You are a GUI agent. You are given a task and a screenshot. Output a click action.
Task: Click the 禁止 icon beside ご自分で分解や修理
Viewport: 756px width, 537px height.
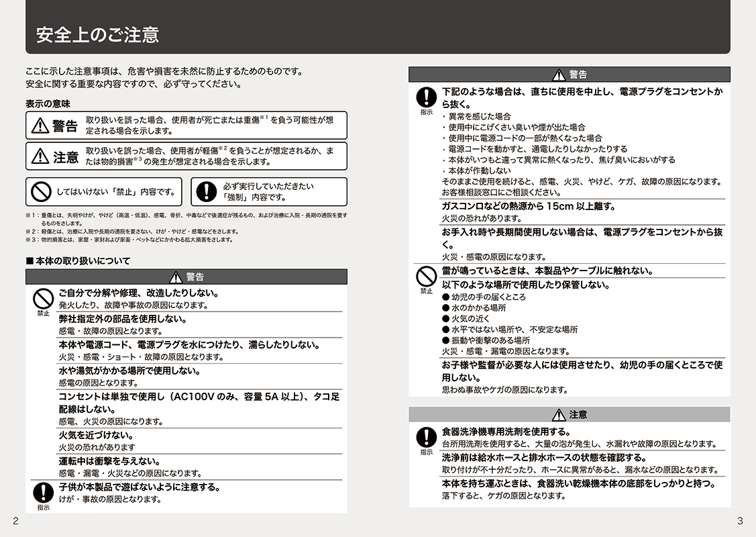coord(44,299)
